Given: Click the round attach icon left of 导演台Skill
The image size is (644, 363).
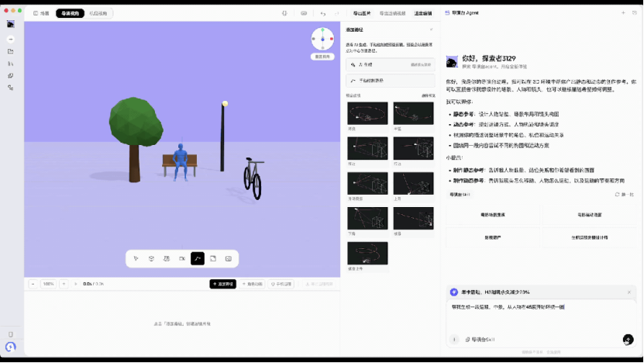Looking at the screenshot, I should [x=454, y=340].
